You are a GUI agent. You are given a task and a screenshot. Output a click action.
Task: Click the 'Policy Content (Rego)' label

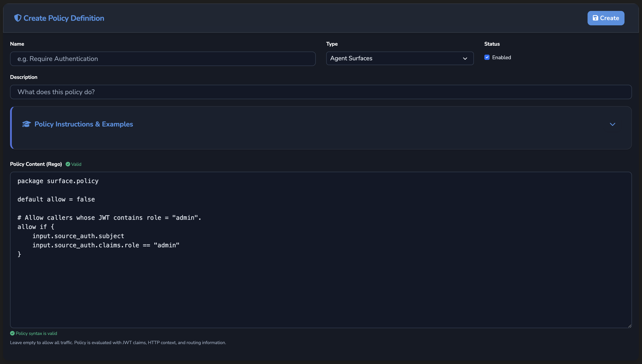pyautogui.click(x=36, y=164)
